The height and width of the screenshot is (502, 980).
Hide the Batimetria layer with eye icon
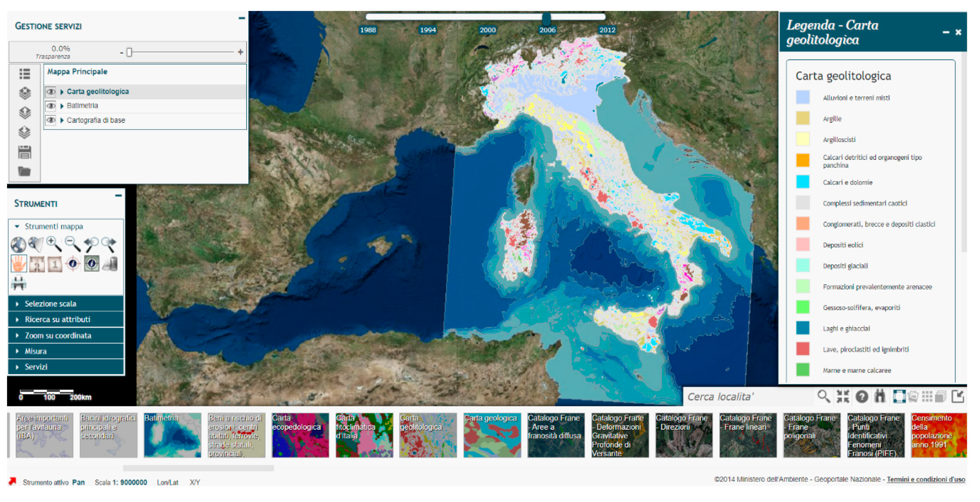pos(50,106)
